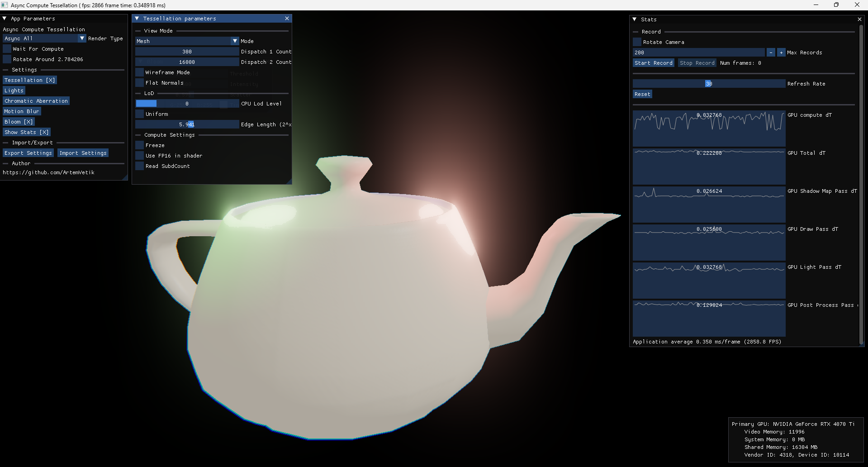Toggle Rotate Around checkbox

(x=7, y=59)
